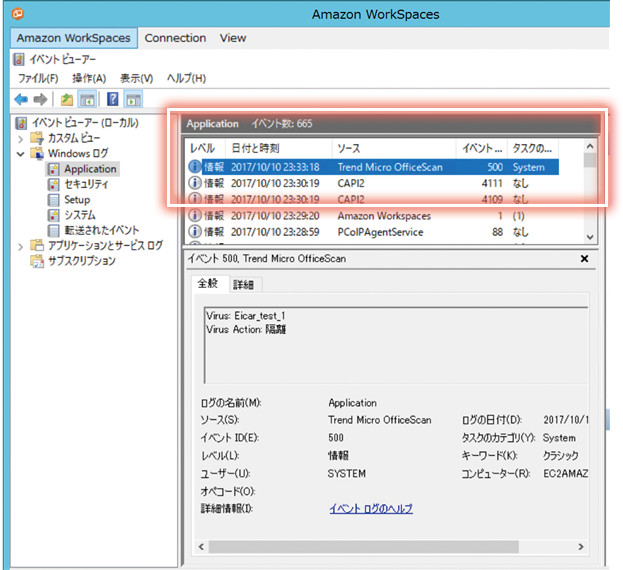Open the 操作(A) menu

pos(88,78)
